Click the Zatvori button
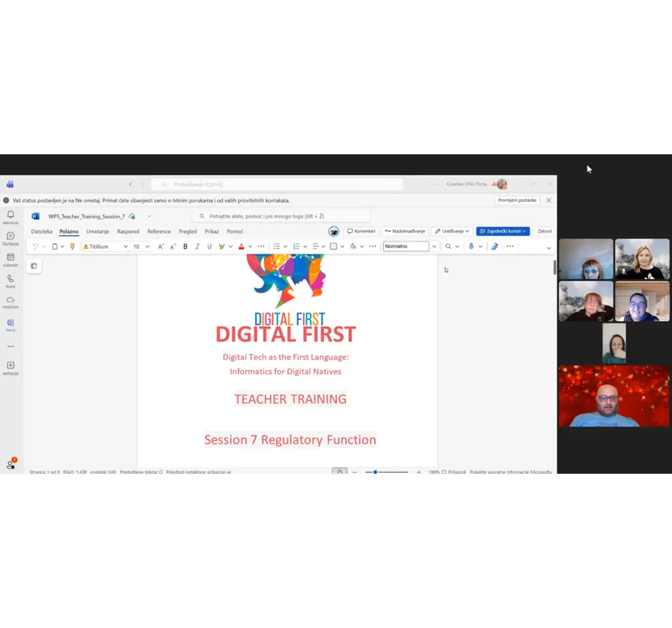Image resolution: width=672 pixels, height=628 pixels. pyautogui.click(x=545, y=231)
